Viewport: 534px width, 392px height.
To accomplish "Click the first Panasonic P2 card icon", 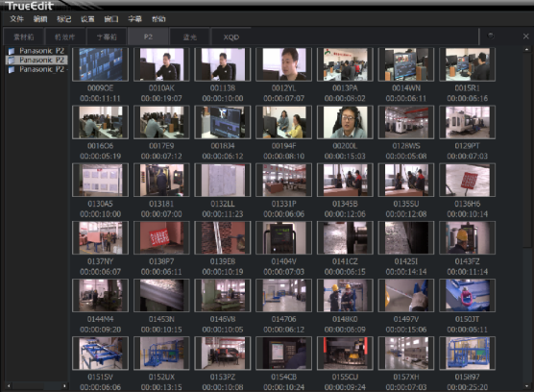I will [12, 51].
